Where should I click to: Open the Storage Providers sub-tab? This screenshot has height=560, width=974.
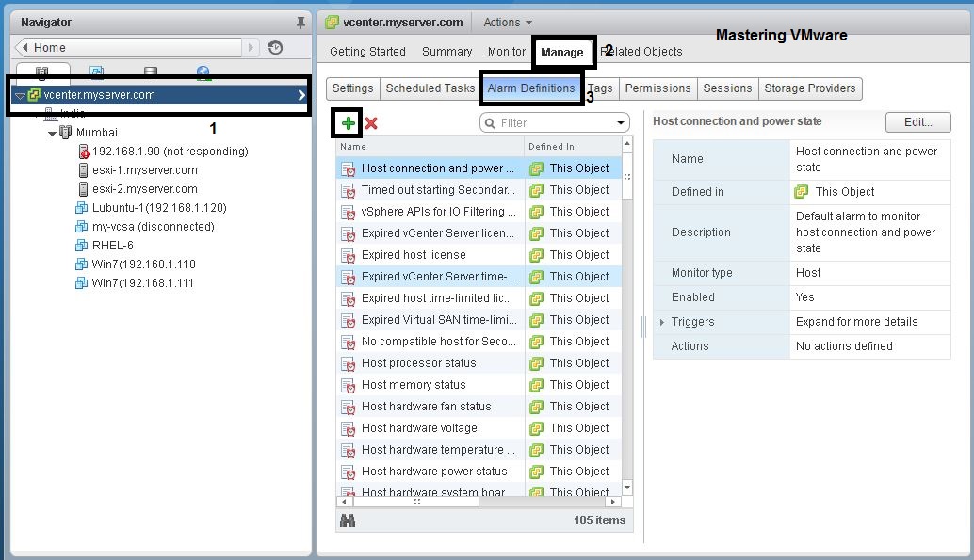coord(810,88)
